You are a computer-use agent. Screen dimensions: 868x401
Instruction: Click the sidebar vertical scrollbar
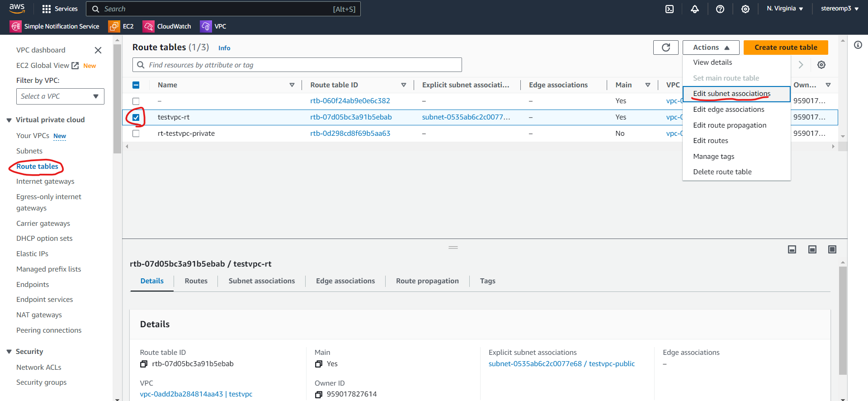click(117, 100)
